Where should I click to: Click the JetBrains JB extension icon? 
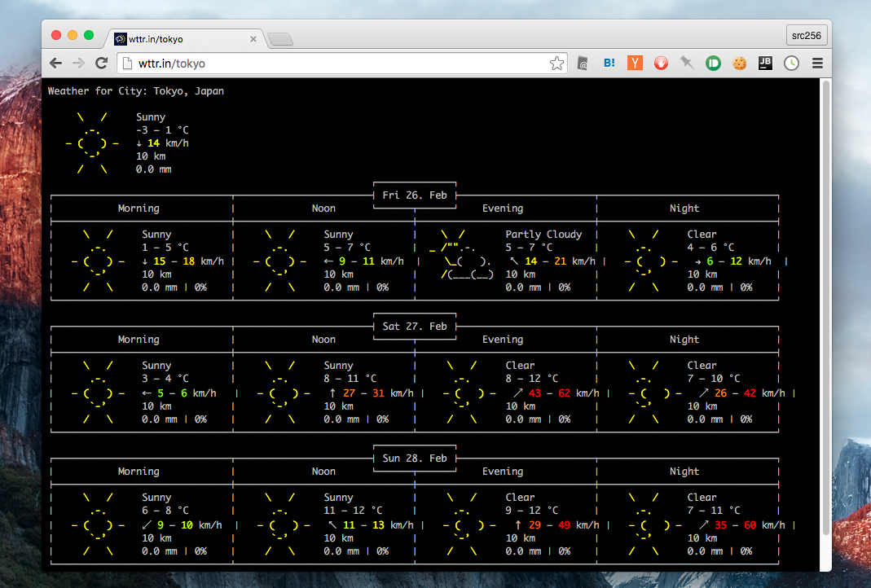765,63
